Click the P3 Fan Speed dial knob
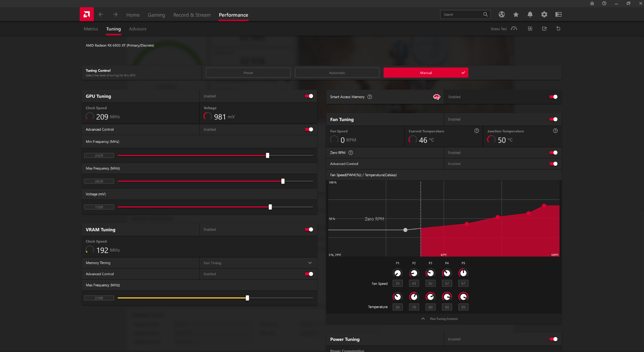The width and height of the screenshot is (644, 352). click(x=430, y=273)
